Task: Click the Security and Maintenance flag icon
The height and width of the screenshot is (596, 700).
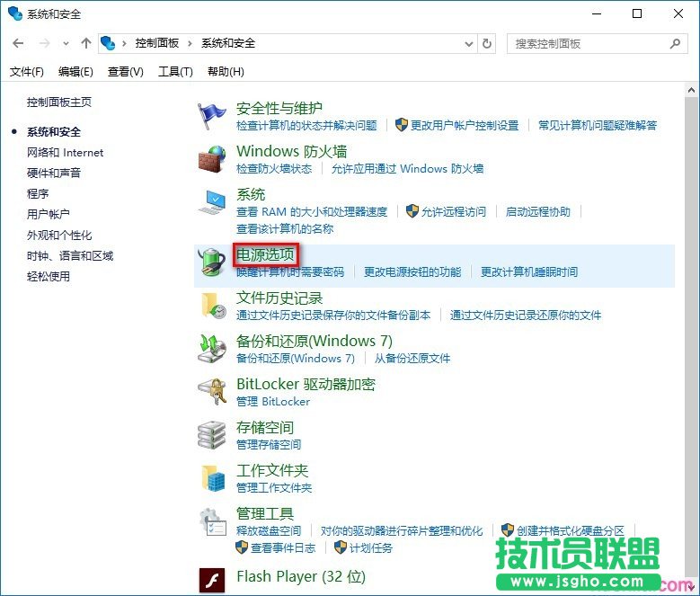Action: [213, 116]
